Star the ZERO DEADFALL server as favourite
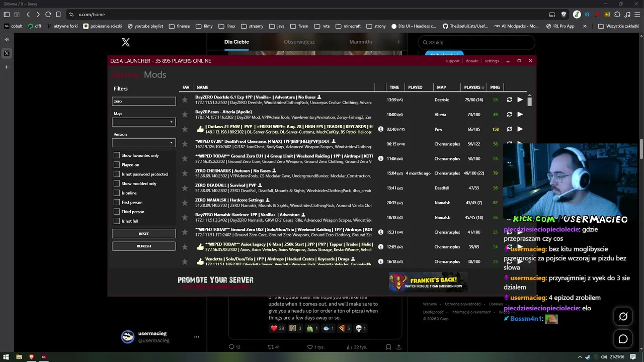The width and height of the screenshot is (644, 362). tap(185, 188)
